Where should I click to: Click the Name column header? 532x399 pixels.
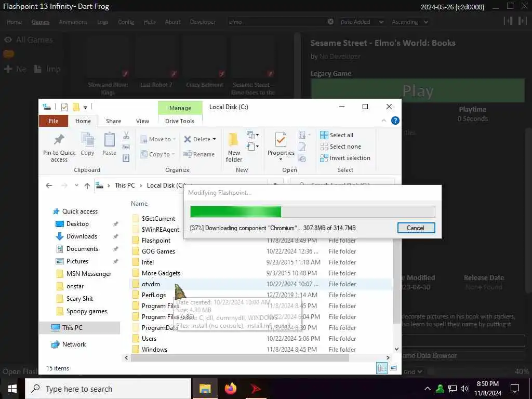point(139,204)
